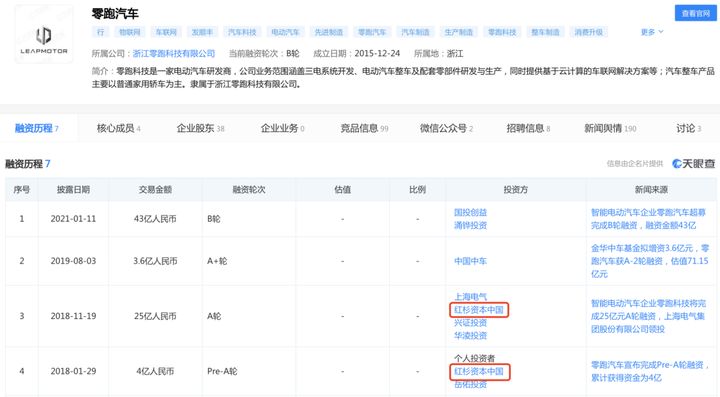The image size is (720, 397).
Task: Click the 查看官网 button
Action: (695, 13)
